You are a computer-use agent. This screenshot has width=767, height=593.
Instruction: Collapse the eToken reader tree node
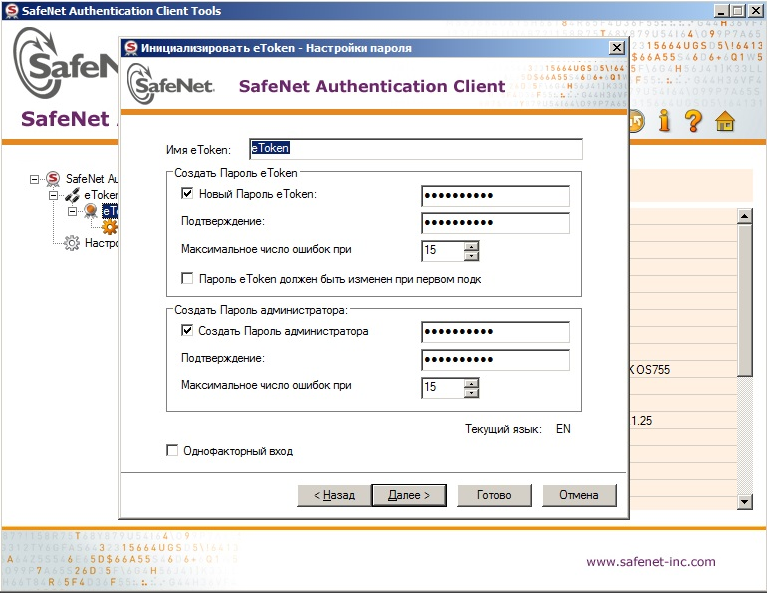[x=53, y=195]
